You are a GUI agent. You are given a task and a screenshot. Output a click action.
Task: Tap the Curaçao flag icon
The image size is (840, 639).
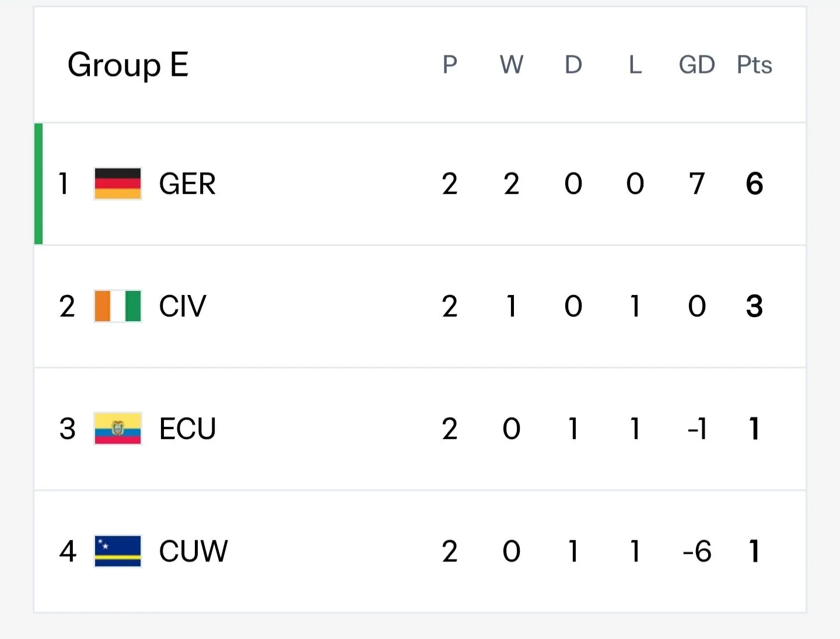point(118,551)
